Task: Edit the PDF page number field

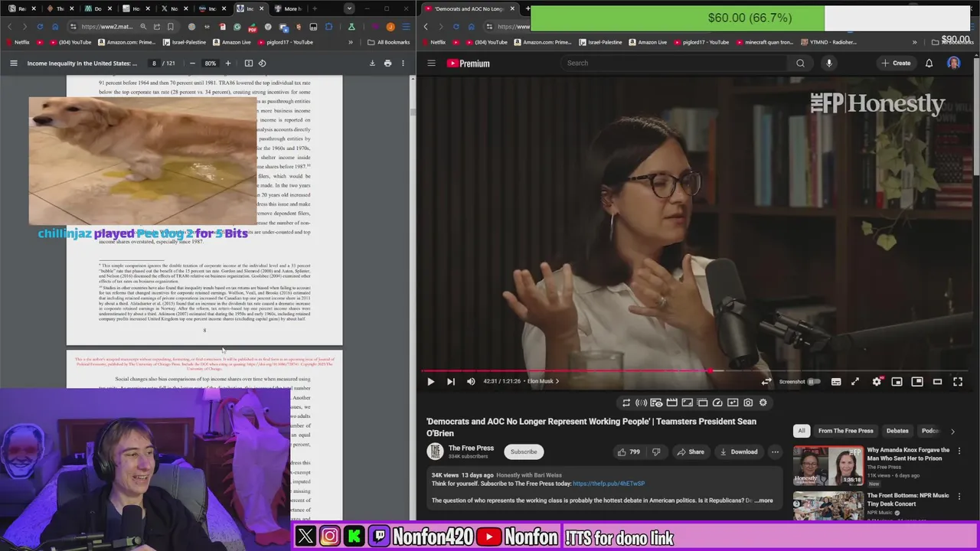Action: click(x=154, y=64)
